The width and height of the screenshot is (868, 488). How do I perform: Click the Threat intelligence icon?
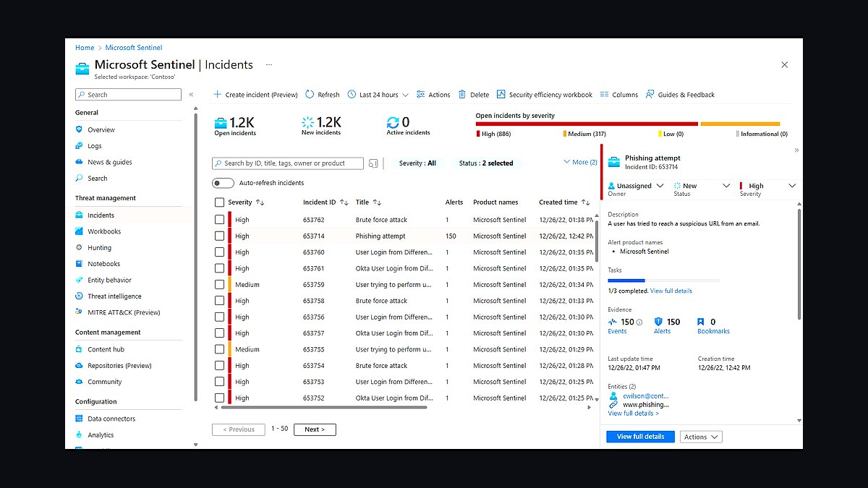80,296
